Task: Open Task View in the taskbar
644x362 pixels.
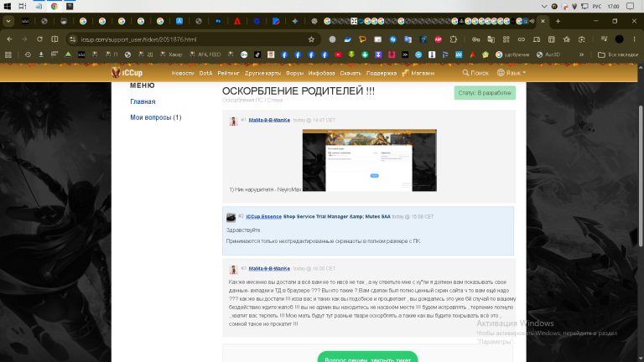Action: pyautogui.click(x=23, y=6)
